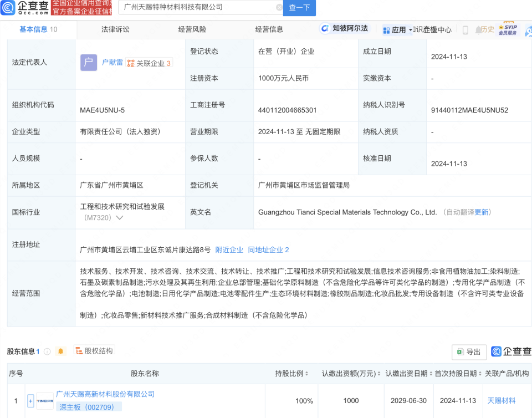Image resolution: width=532 pixels, height=418 pixels.
Task: Select tax ID 91440112MAE4U5NU52 text
Action: pos(469,110)
